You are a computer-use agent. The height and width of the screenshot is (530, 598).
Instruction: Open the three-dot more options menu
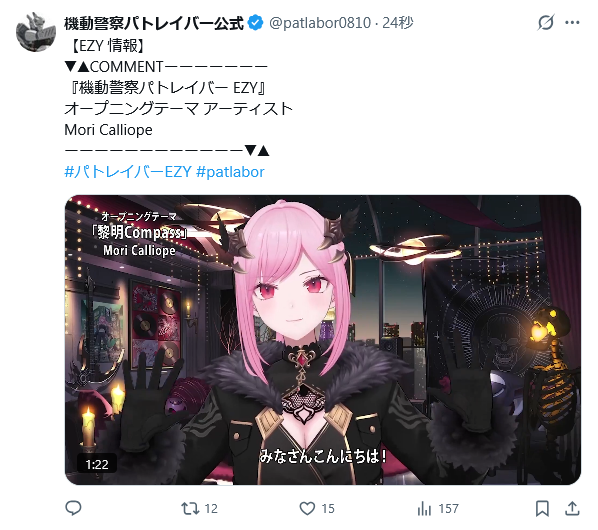click(x=572, y=22)
